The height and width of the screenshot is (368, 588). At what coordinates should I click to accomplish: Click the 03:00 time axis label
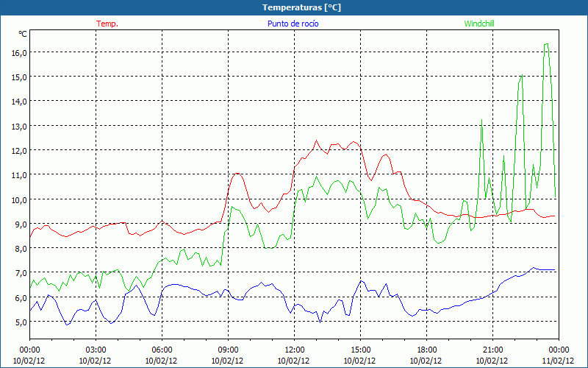pyautogui.click(x=96, y=350)
